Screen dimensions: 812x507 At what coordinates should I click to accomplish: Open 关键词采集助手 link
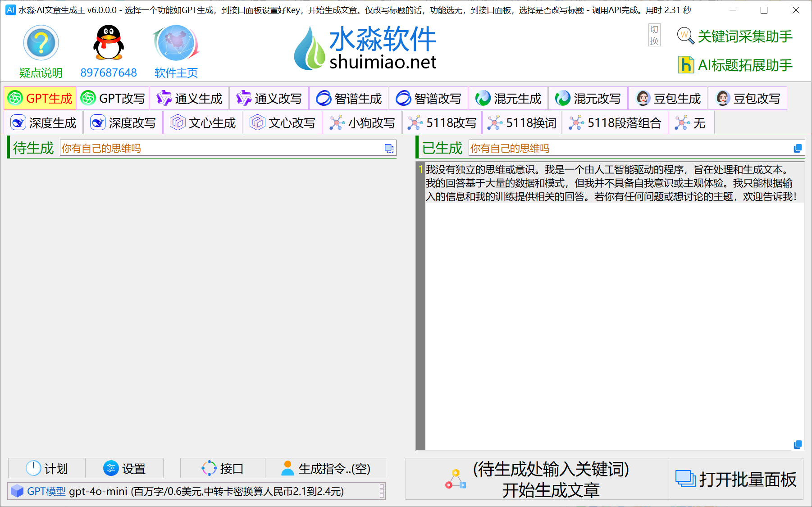pos(735,36)
